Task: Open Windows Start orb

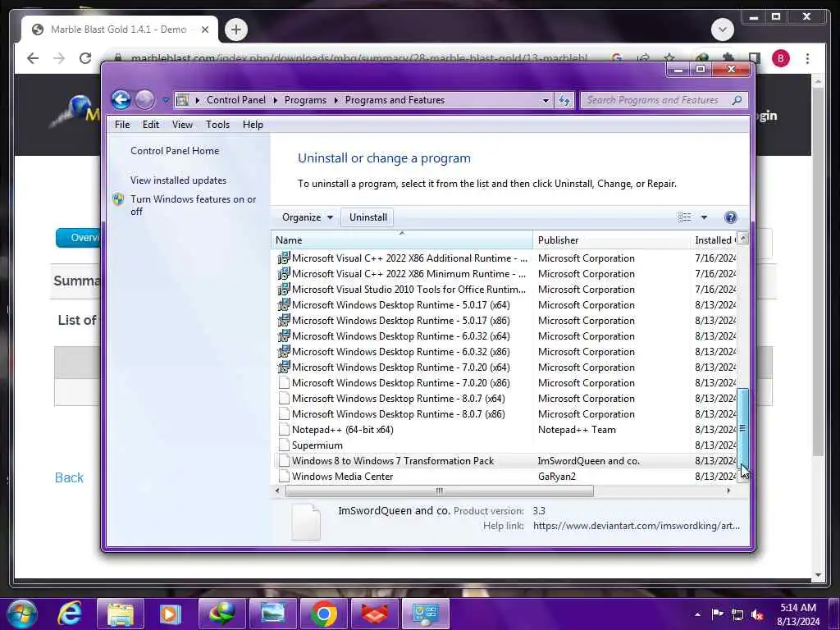Action: [x=21, y=614]
